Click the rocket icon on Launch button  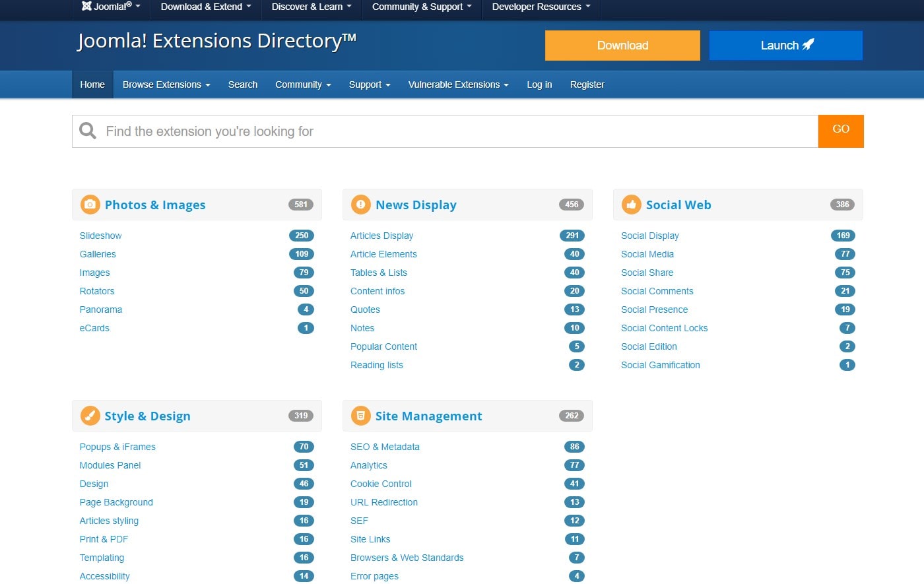coord(808,45)
